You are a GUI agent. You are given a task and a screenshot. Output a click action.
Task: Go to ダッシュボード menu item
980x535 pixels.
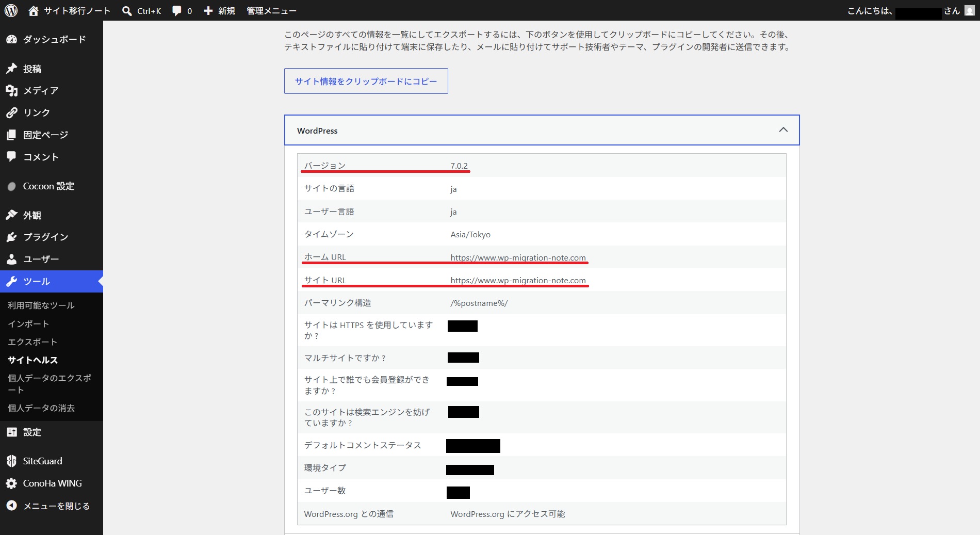pos(52,39)
